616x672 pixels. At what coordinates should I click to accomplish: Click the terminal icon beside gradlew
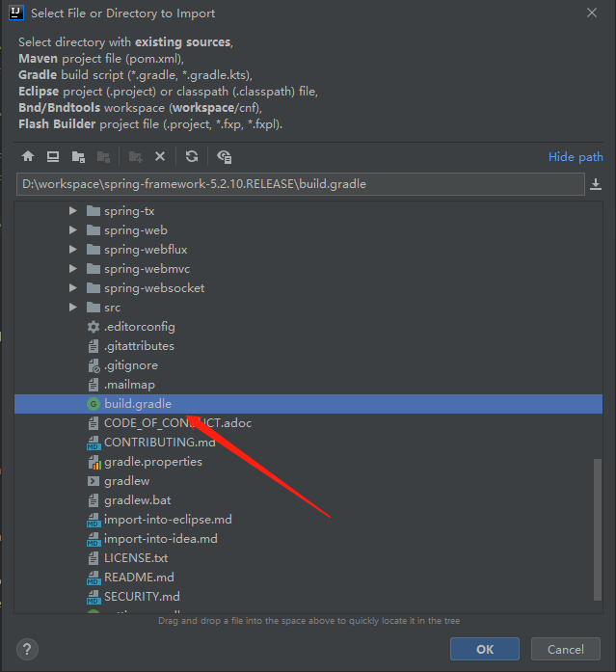point(94,481)
